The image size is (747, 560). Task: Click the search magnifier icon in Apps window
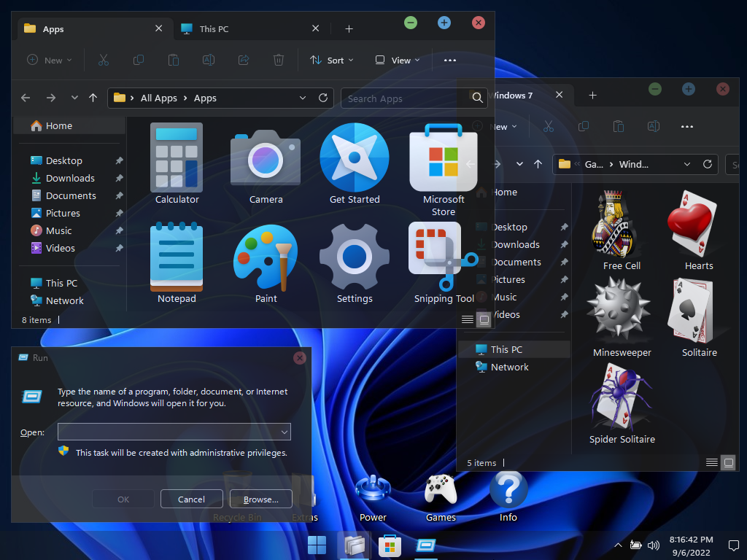tap(477, 98)
